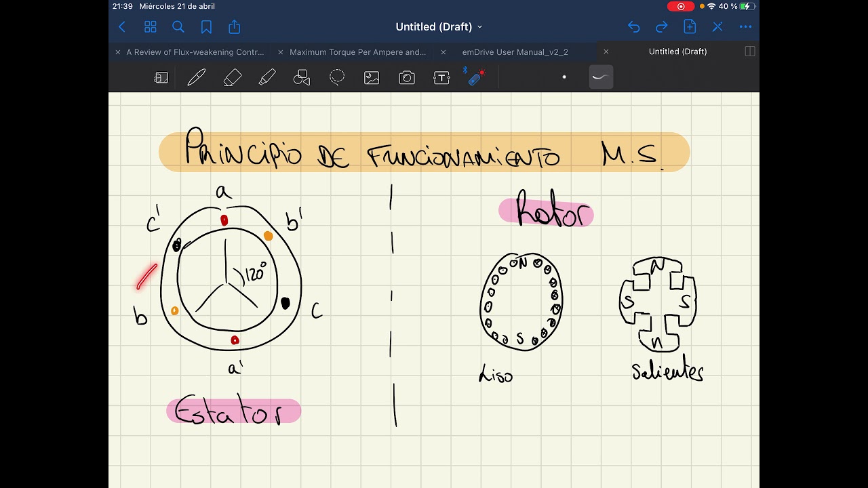Redo the last action
The image size is (868, 488).
tap(661, 27)
